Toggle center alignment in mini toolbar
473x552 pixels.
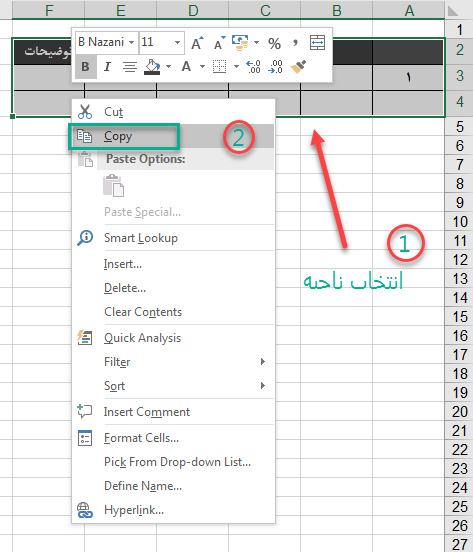click(x=130, y=67)
